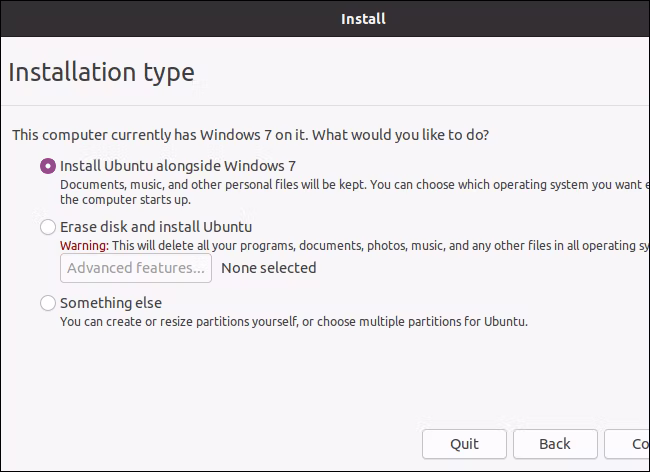The image size is (650, 472).
Task: Click the Install window title bar
Action: click(x=325, y=19)
